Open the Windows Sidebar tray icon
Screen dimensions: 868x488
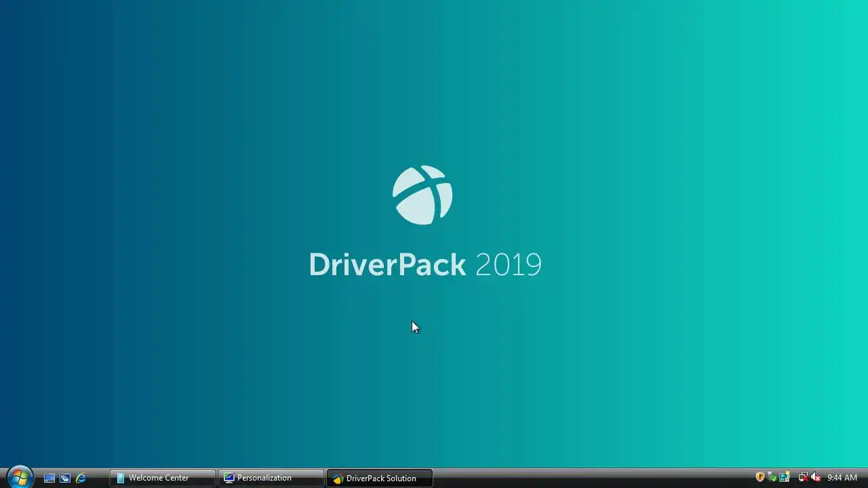pyautogui.click(x=784, y=477)
